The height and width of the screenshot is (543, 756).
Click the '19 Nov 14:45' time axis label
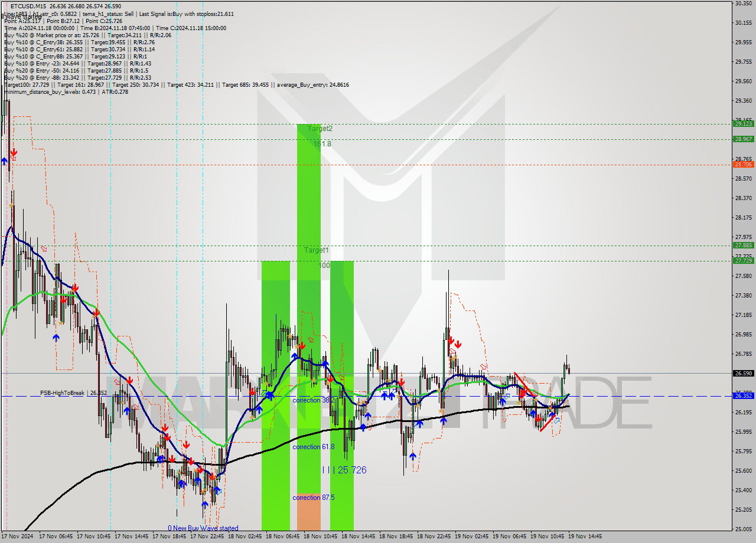tap(585, 537)
